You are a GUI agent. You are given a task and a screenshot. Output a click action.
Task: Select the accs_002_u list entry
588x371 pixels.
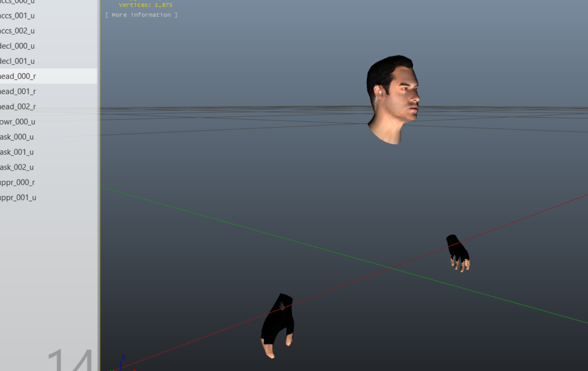[x=18, y=31]
